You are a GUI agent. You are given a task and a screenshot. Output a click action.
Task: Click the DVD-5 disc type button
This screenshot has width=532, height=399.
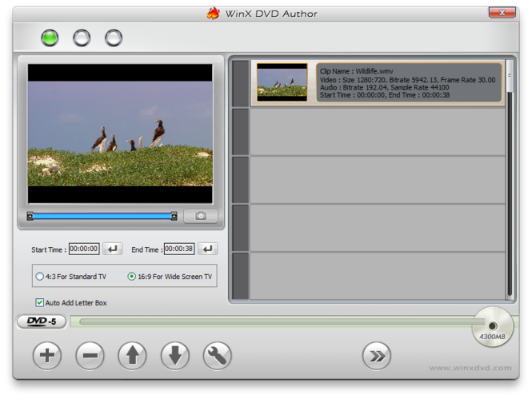(42, 321)
